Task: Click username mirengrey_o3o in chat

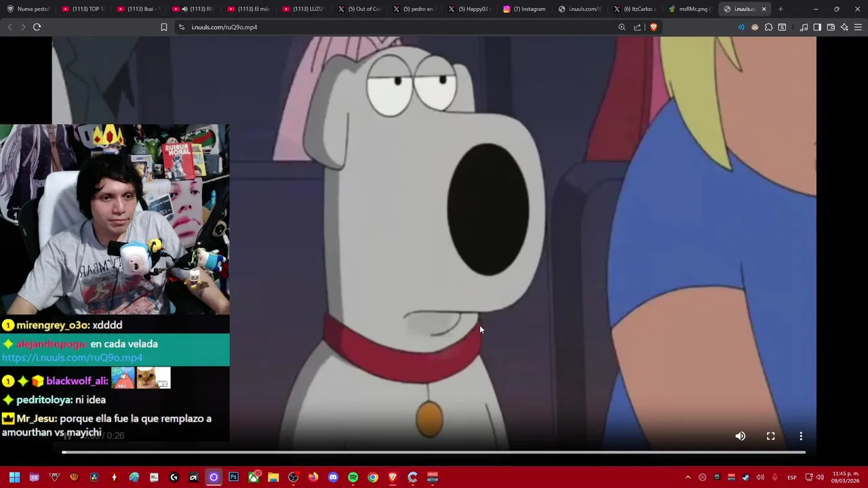Action: (x=53, y=325)
